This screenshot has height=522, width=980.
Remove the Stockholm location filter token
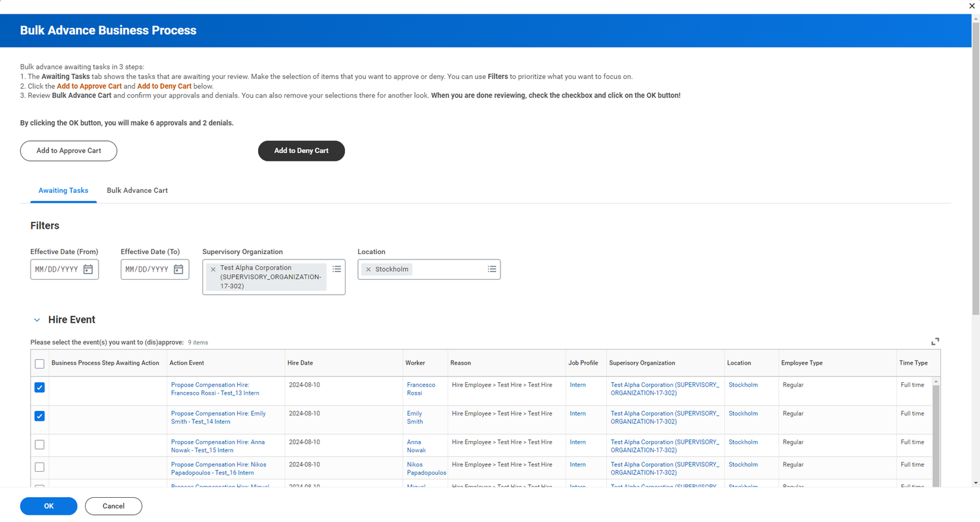(x=368, y=269)
